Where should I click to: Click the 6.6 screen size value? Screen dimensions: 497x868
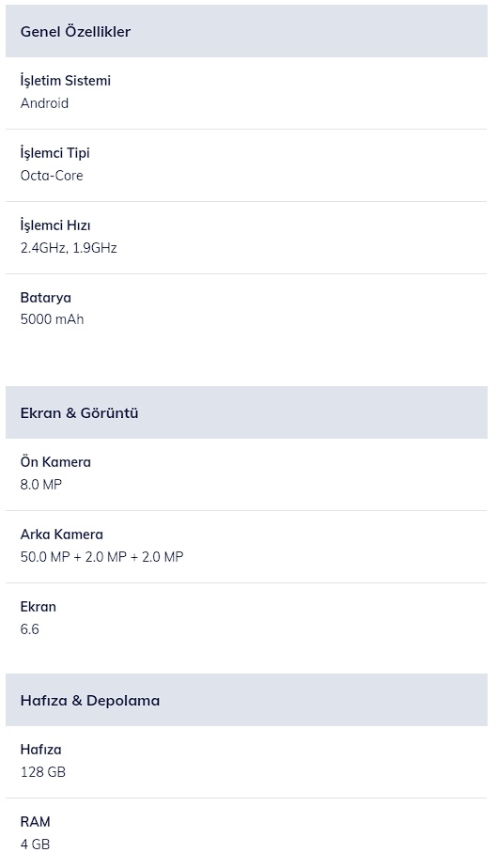pos(30,628)
